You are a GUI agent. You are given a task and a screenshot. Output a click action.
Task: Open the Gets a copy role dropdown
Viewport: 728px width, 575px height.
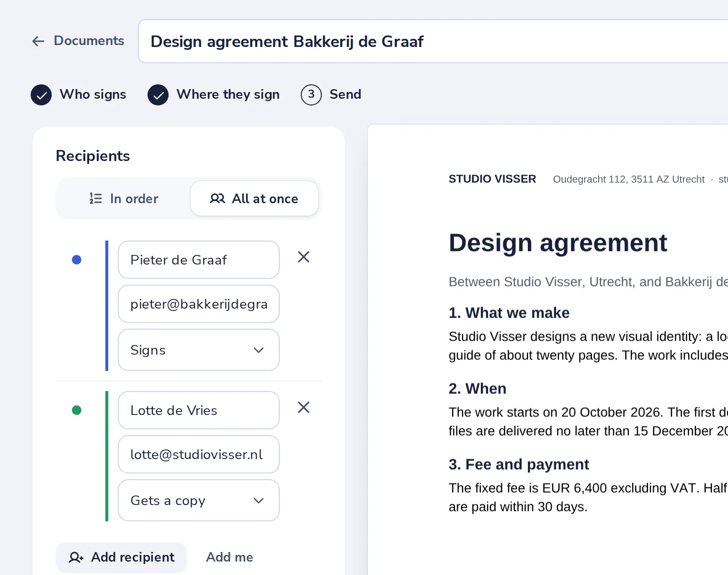[199, 500]
